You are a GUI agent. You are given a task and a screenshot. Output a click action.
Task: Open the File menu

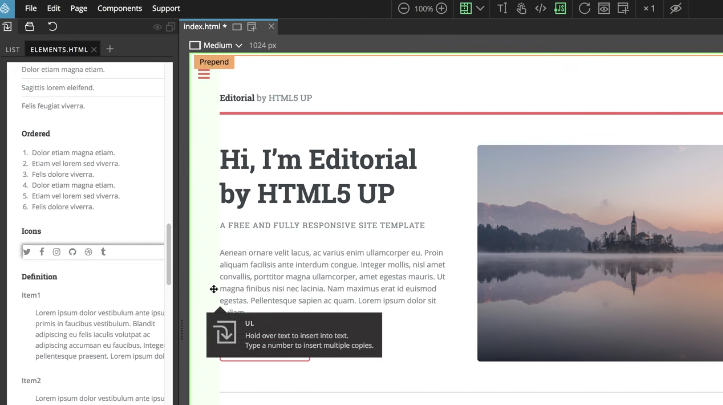(31, 8)
